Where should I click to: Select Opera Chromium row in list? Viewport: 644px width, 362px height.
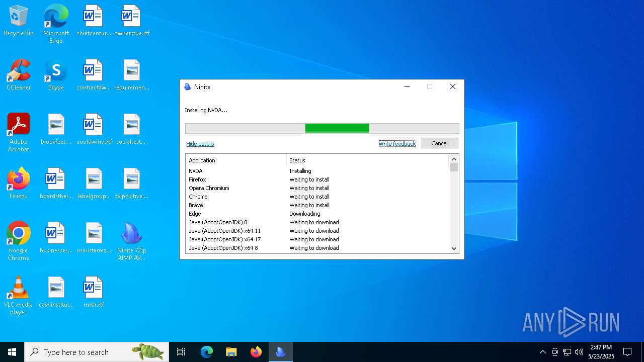[317, 188]
